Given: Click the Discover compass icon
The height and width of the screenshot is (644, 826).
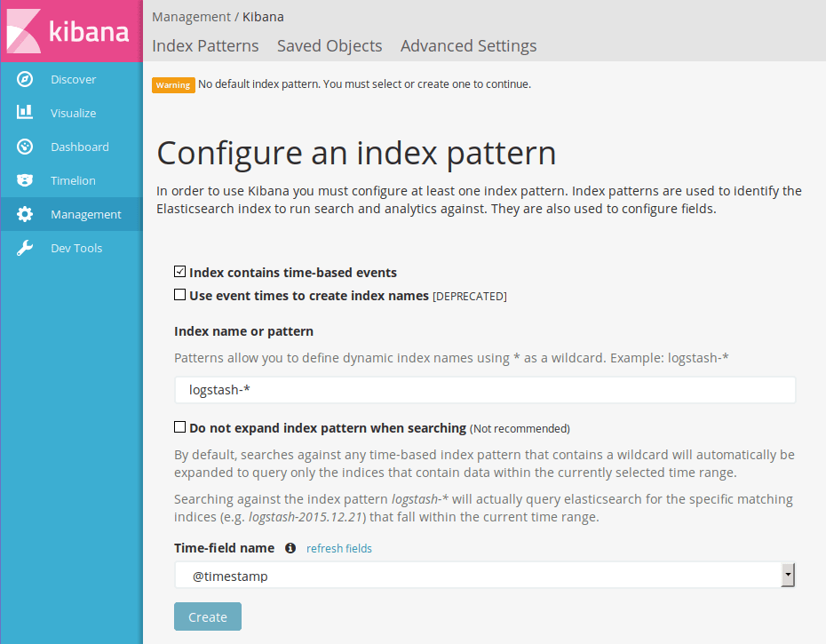Looking at the screenshot, I should pos(25,79).
